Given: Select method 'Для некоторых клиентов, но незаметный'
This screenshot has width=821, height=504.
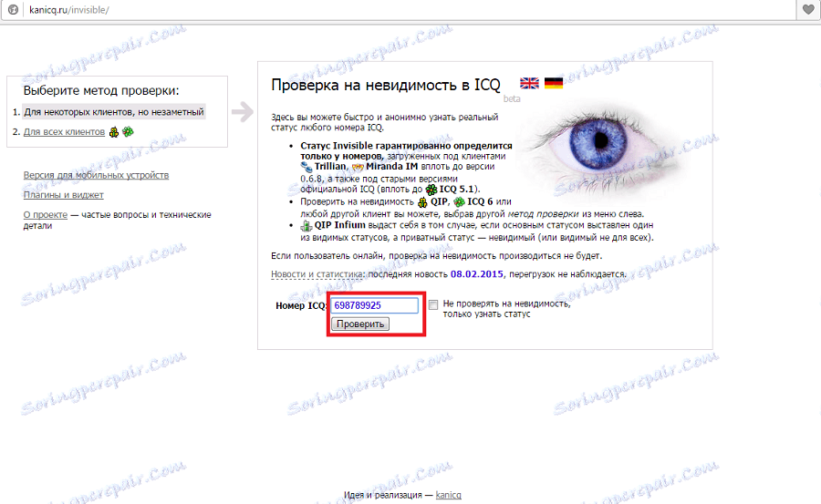Looking at the screenshot, I should (x=114, y=112).
